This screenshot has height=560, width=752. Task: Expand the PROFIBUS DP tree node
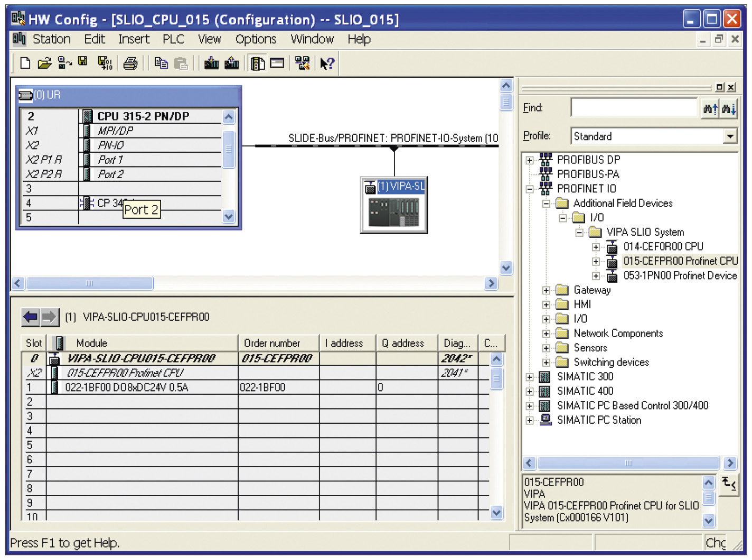tap(530, 160)
